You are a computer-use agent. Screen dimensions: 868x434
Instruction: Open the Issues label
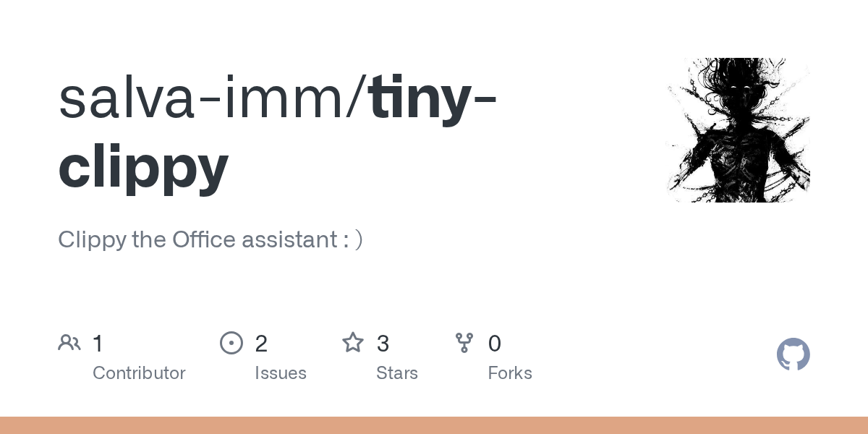point(281,373)
